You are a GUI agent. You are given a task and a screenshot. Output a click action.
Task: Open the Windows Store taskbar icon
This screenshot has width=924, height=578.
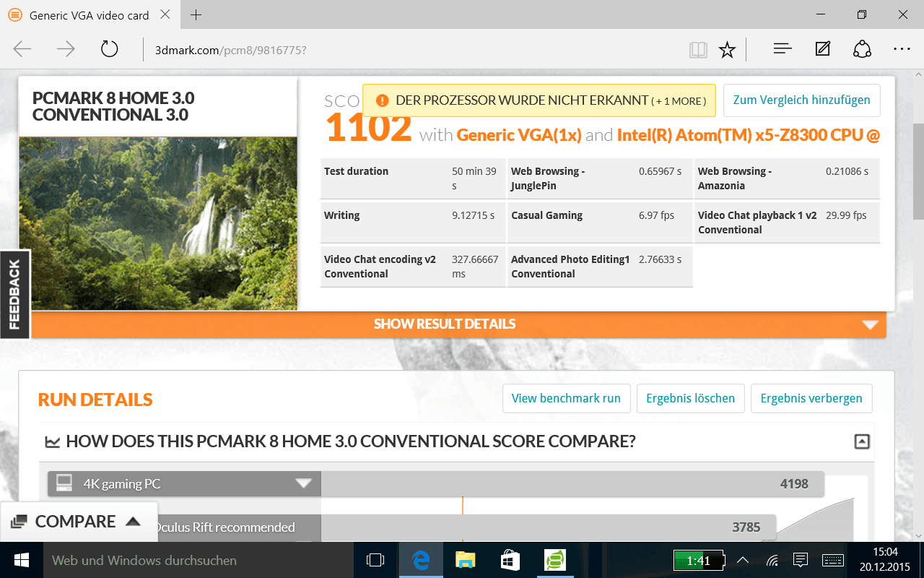click(x=510, y=560)
